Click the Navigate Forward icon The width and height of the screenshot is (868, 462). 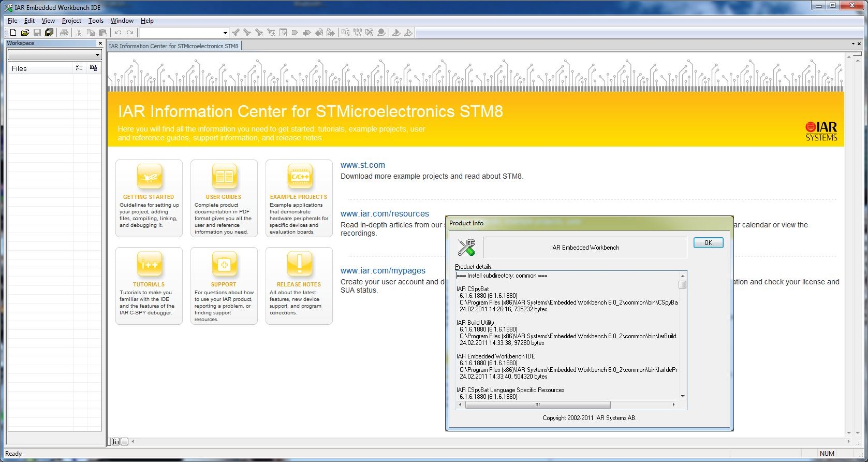(x=330, y=33)
